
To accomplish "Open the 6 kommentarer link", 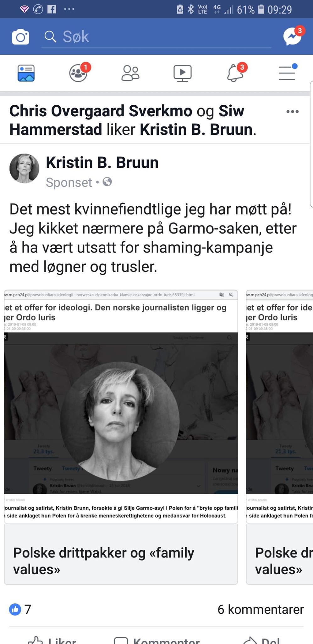I will point(261,609).
